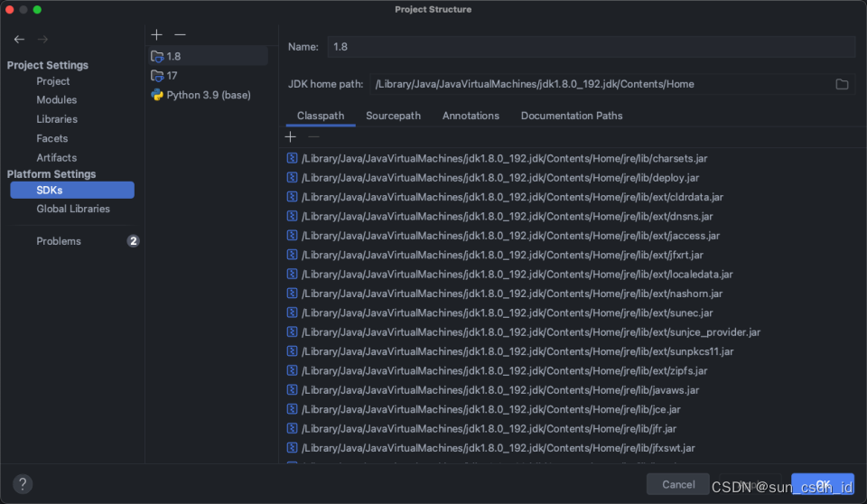The height and width of the screenshot is (504, 867).
Task: Open Project settings
Action: [x=53, y=81]
